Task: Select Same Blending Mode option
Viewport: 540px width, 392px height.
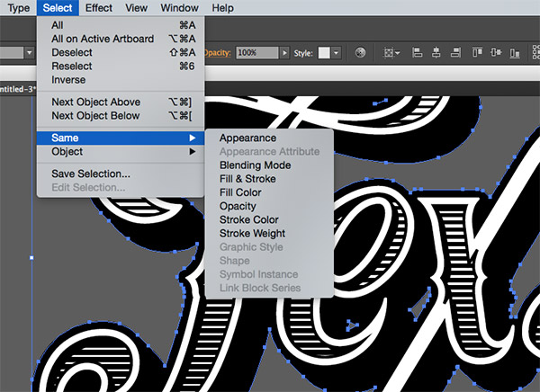Action: (269, 165)
